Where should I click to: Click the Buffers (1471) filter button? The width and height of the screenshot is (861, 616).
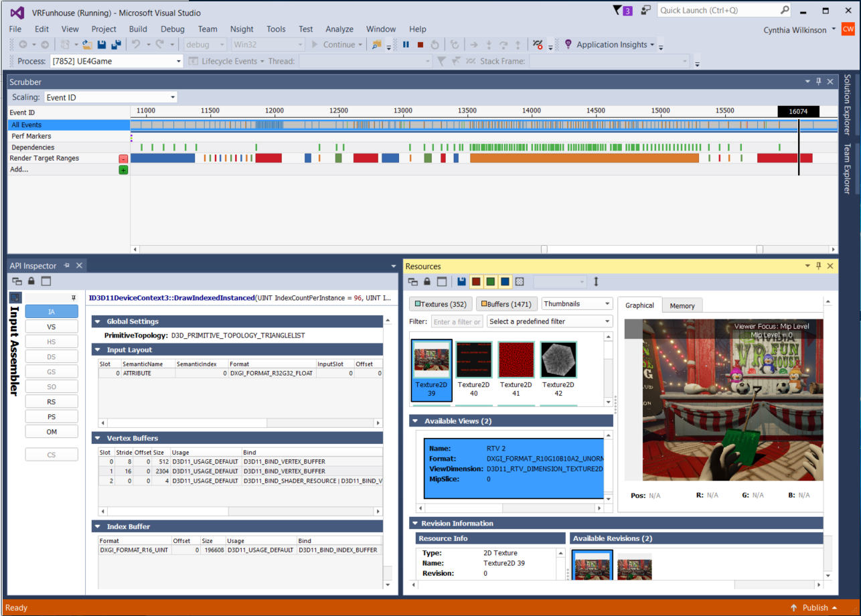[505, 304]
